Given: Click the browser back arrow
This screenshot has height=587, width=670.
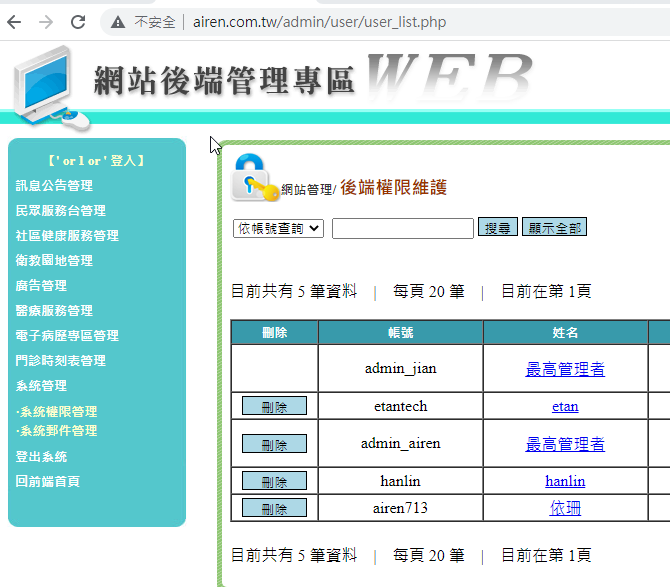Looking at the screenshot, I should [14, 22].
